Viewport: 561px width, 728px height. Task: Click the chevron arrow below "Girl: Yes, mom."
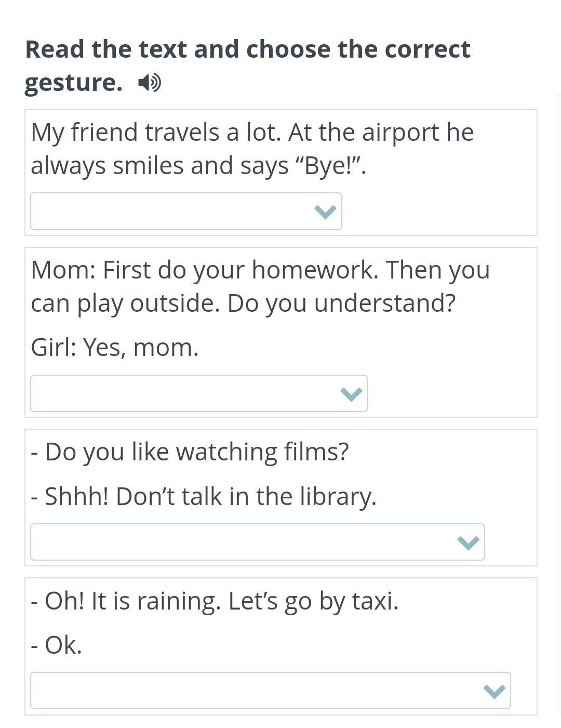click(x=351, y=394)
